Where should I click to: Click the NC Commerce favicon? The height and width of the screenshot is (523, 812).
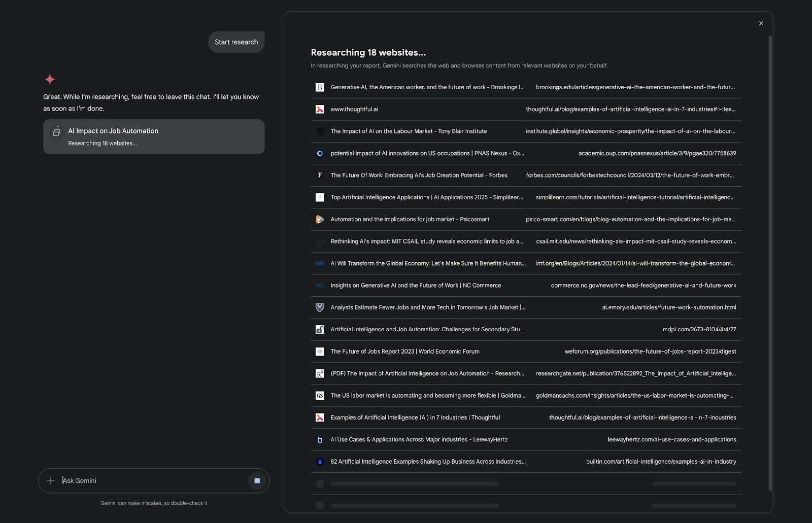pos(320,286)
